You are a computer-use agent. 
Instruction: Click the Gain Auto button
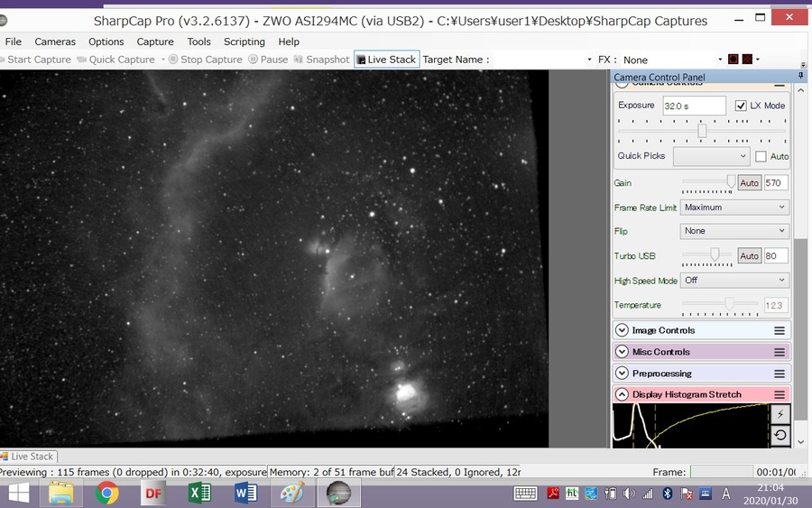(x=749, y=183)
